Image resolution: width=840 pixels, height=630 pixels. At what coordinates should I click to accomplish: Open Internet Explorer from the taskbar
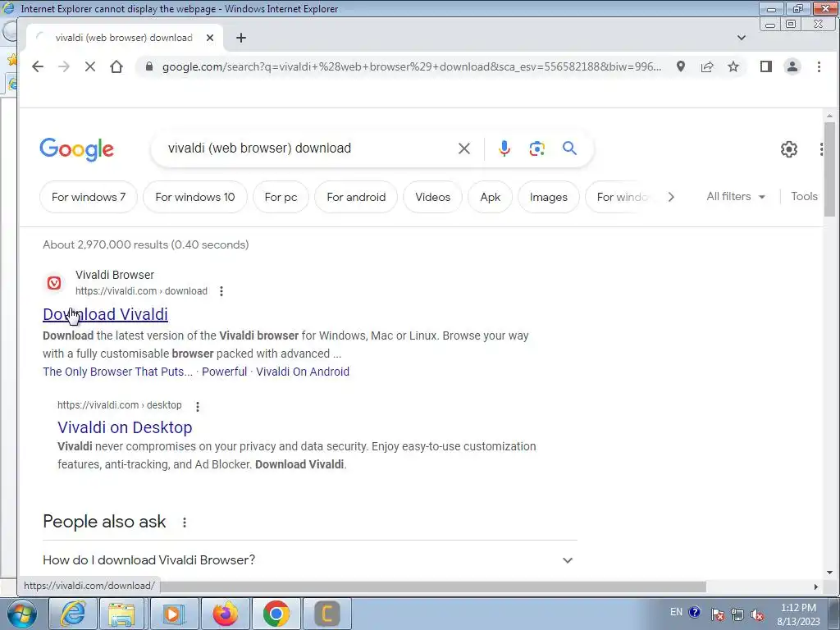click(73, 614)
